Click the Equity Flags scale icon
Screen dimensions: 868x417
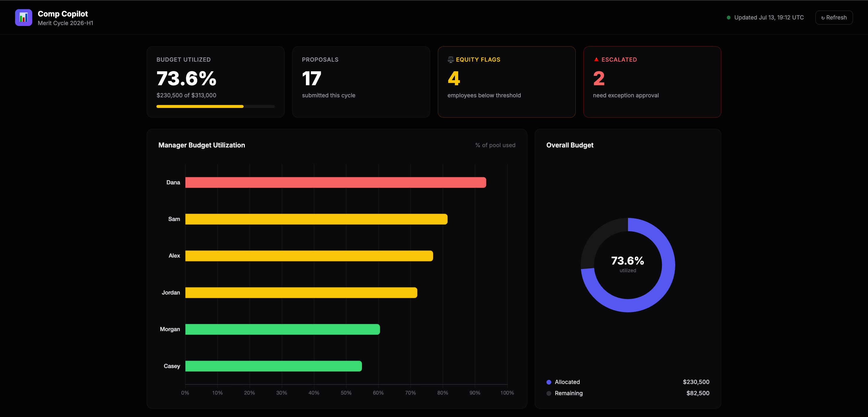pos(451,60)
